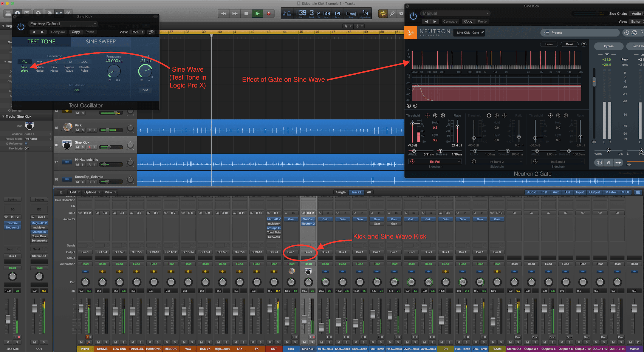
Task: Open the Neutron Presets browser
Action: (580, 33)
